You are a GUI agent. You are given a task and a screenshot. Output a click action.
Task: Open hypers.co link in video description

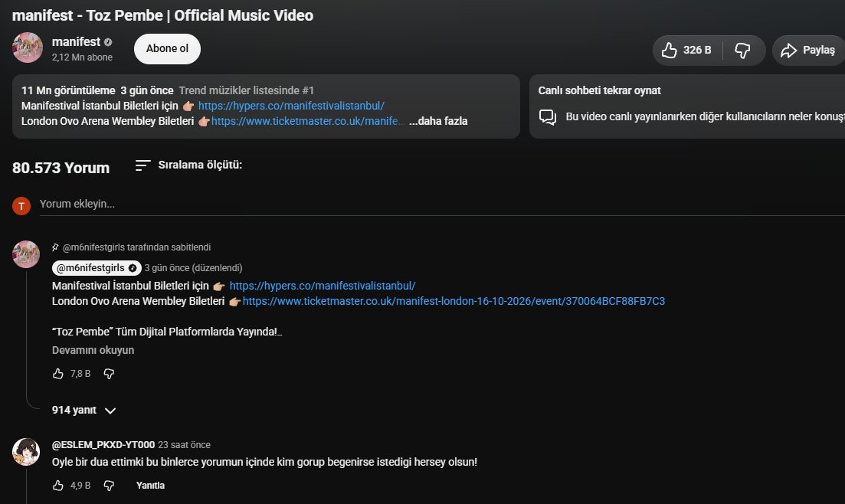(x=291, y=106)
